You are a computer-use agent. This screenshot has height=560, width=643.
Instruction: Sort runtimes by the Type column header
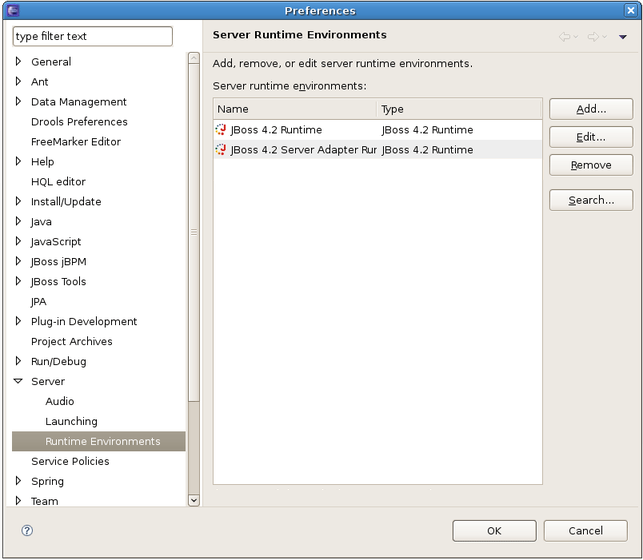[458, 109]
